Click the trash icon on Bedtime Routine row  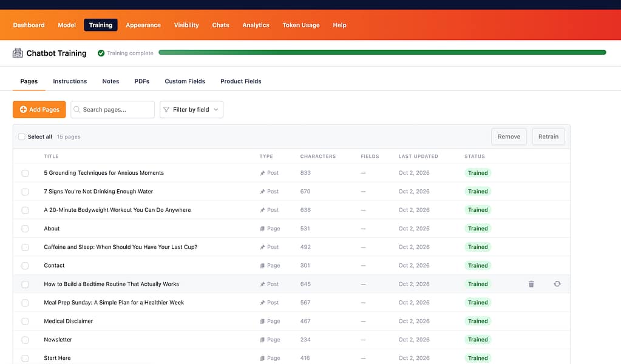[x=531, y=284]
